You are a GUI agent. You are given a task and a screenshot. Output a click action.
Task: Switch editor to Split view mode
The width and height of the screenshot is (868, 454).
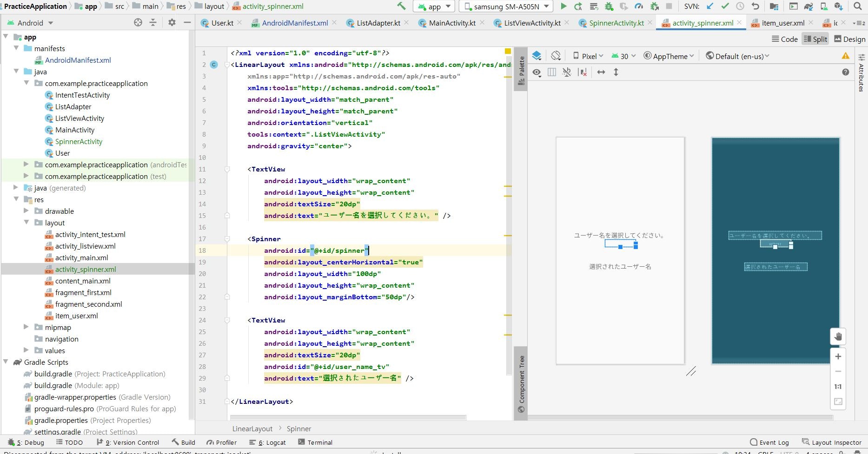(x=815, y=39)
